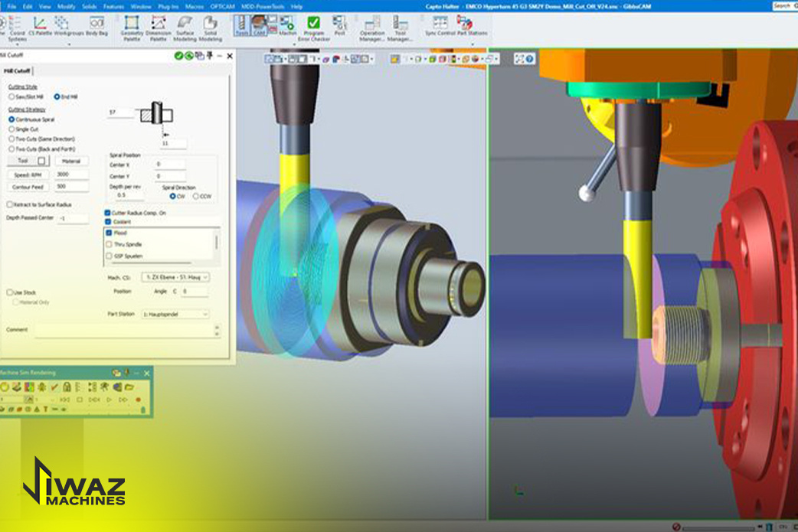Select Two Cuts (Back and Forth)
Screen dimensions: 798x532
coord(41,149)
